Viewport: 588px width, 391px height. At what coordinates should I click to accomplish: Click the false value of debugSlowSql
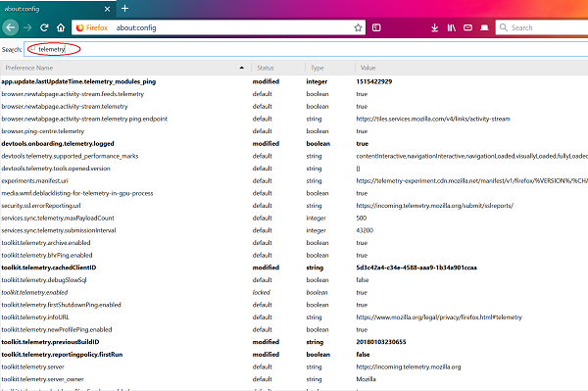pyautogui.click(x=363, y=279)
